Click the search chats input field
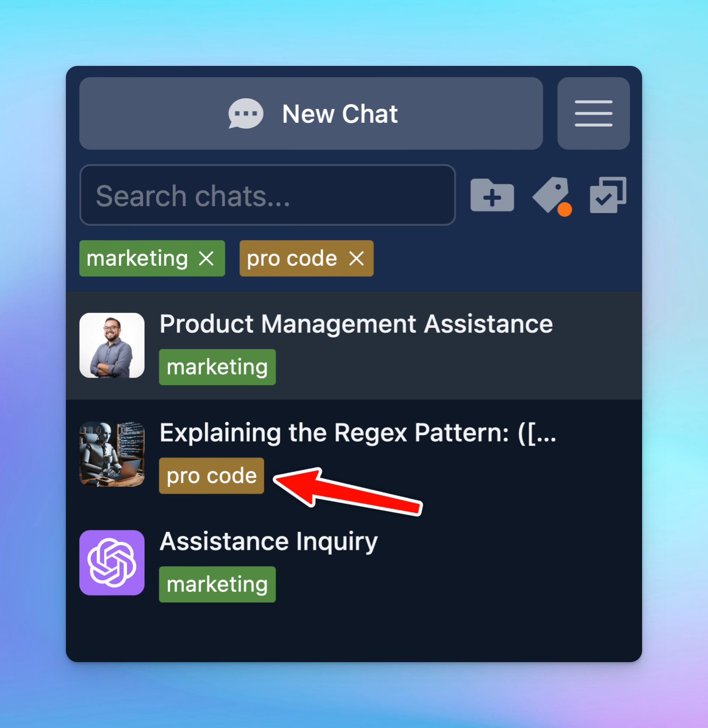 (x=267, y=196)
